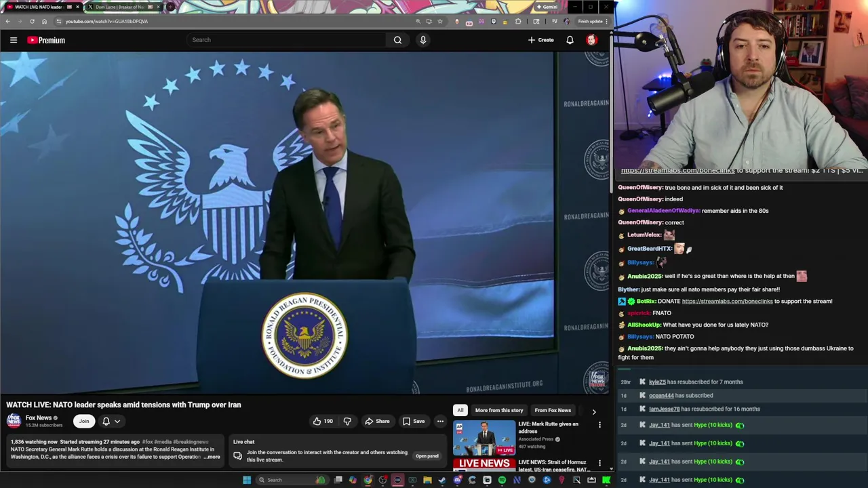The width and height of the screenshot is (868, 488).
Task: Click the YouTube search magnifier button
Action: [398, 40]
